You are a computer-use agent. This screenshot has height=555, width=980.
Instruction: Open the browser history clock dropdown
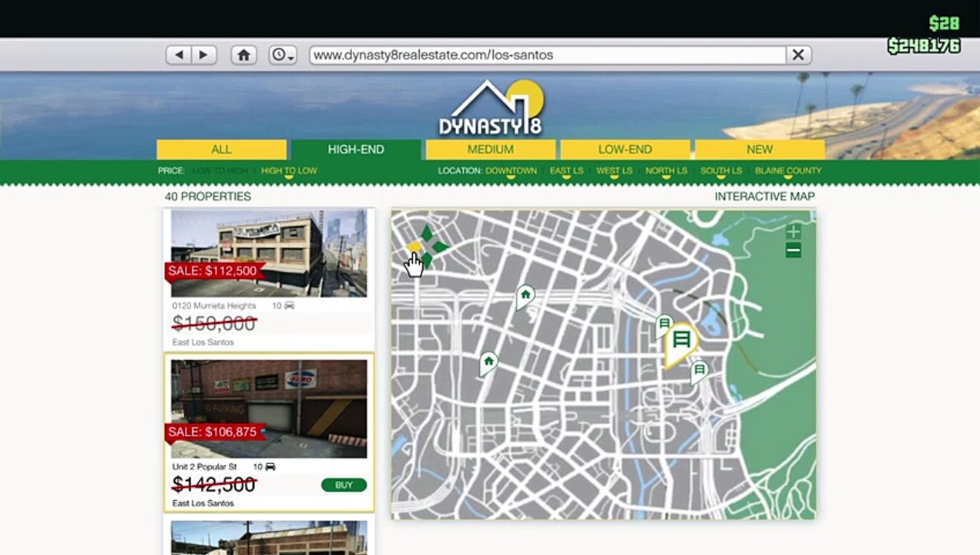pyautogui.click(x=283, y=55)
